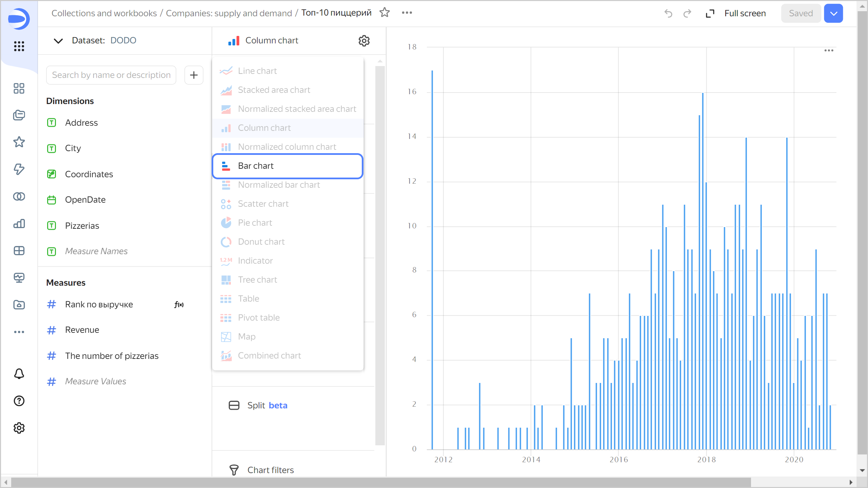Open the apps grid icon in sidebar
The image size is (868, 488).
pos(19,46)
